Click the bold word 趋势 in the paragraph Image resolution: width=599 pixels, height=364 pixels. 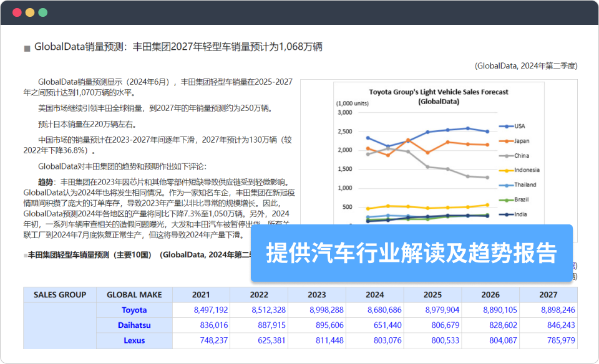[x=45, y=183]
